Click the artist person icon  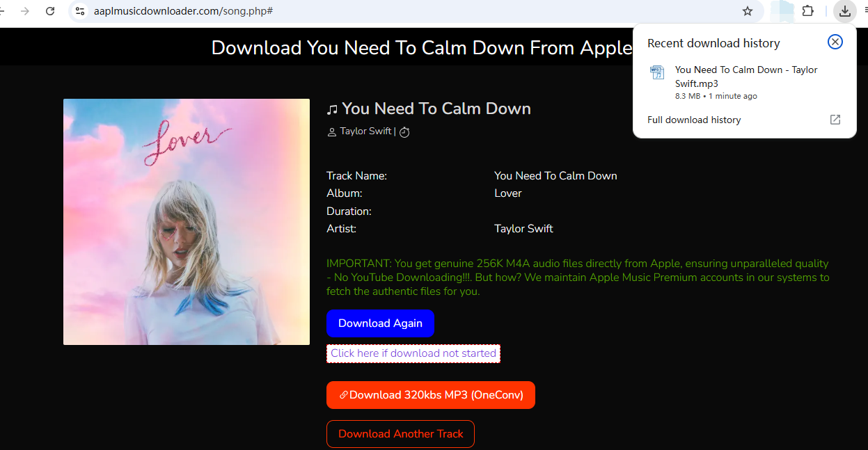pos(331,131)
